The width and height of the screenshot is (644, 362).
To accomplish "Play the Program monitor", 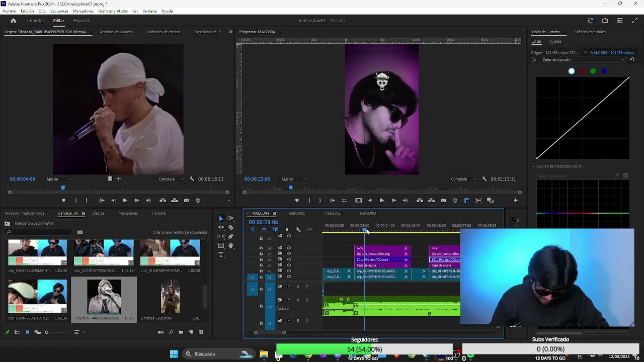I will tap(382, 201).
